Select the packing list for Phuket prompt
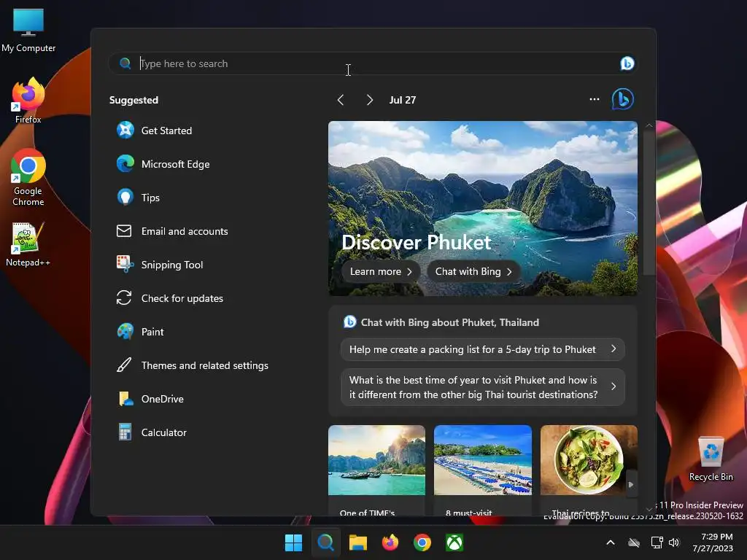Viewport: 747px width, 560px height. click(483, 349)
